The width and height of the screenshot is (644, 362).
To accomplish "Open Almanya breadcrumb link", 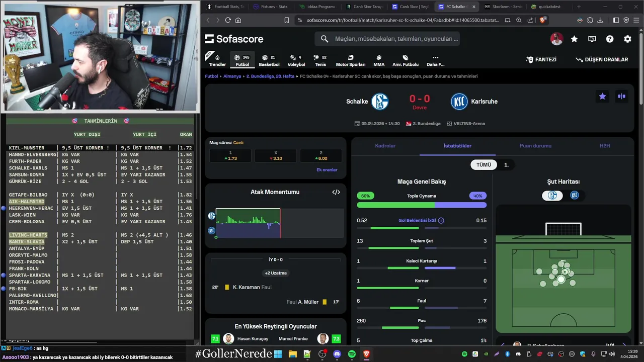I will click(x=232, y=76).
